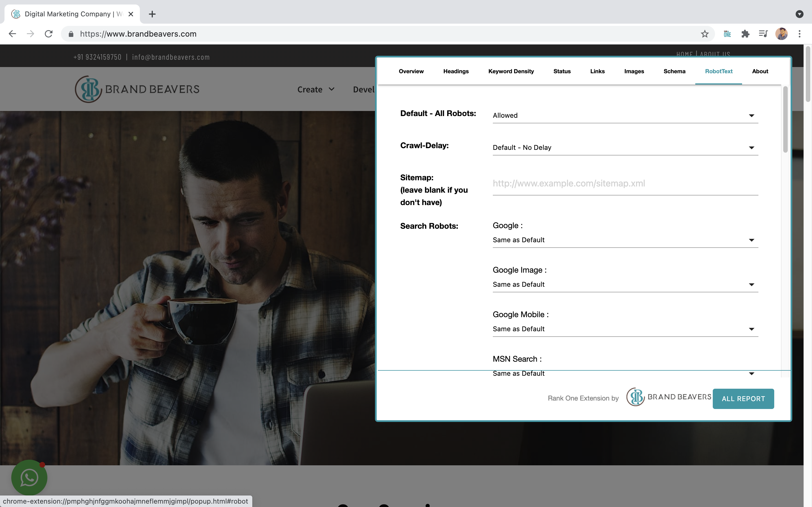Switch to the Overview tab

[411, 71]
